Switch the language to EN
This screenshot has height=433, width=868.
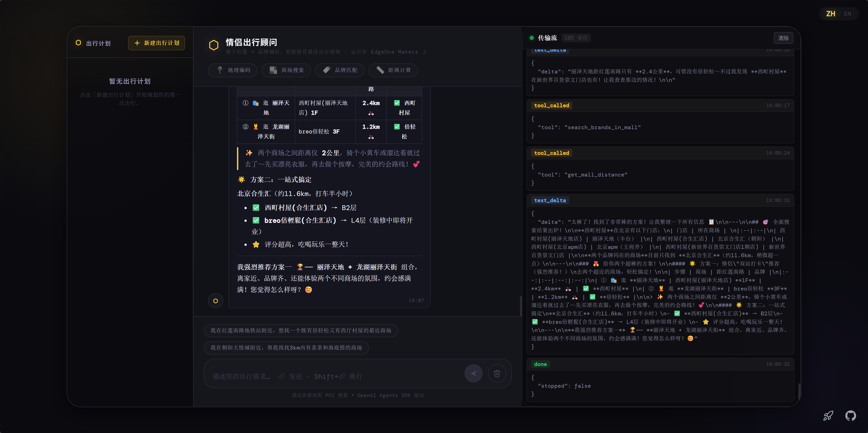pyautogui.click(x=847, y=14)
